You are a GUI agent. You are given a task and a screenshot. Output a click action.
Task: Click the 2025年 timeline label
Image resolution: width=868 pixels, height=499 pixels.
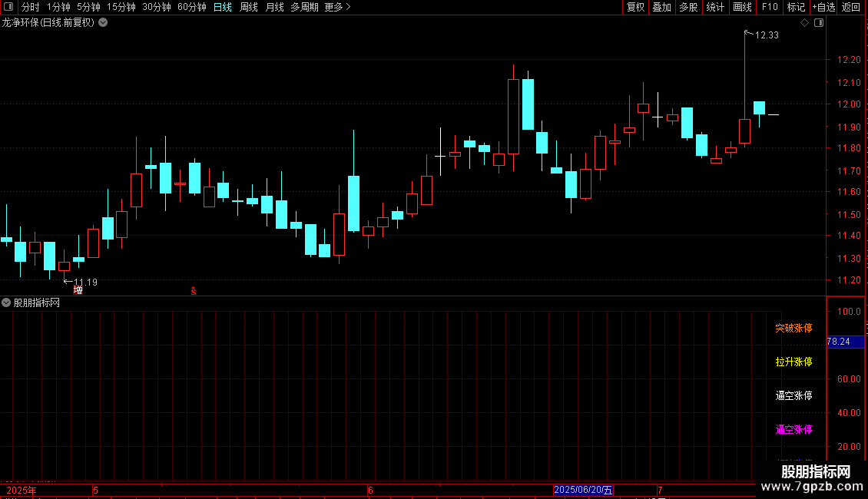point(21,490)
